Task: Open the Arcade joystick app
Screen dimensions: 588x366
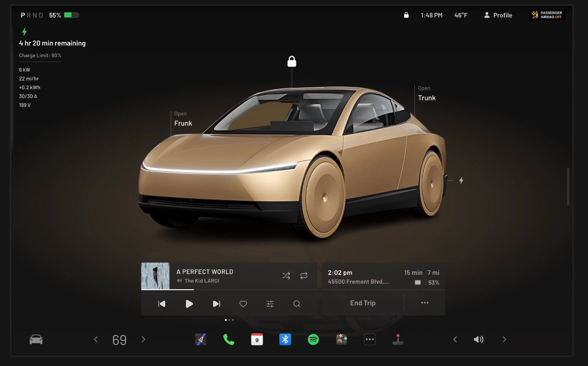Action: tap(398, 340)
